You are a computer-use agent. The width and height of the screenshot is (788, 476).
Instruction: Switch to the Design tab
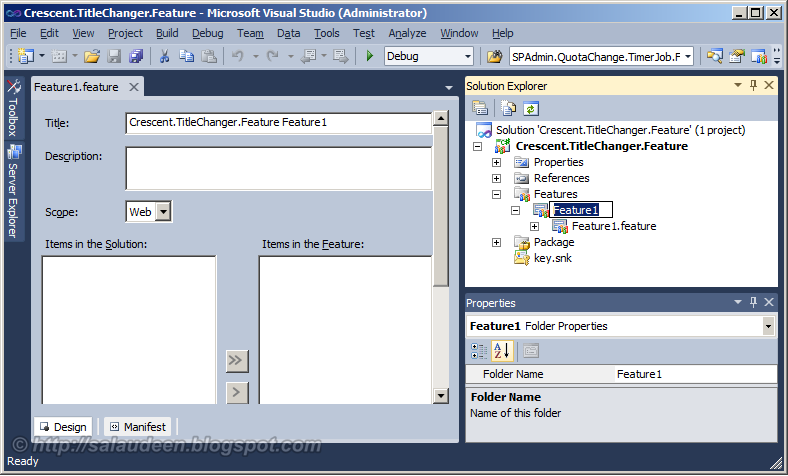pos(63,427)
